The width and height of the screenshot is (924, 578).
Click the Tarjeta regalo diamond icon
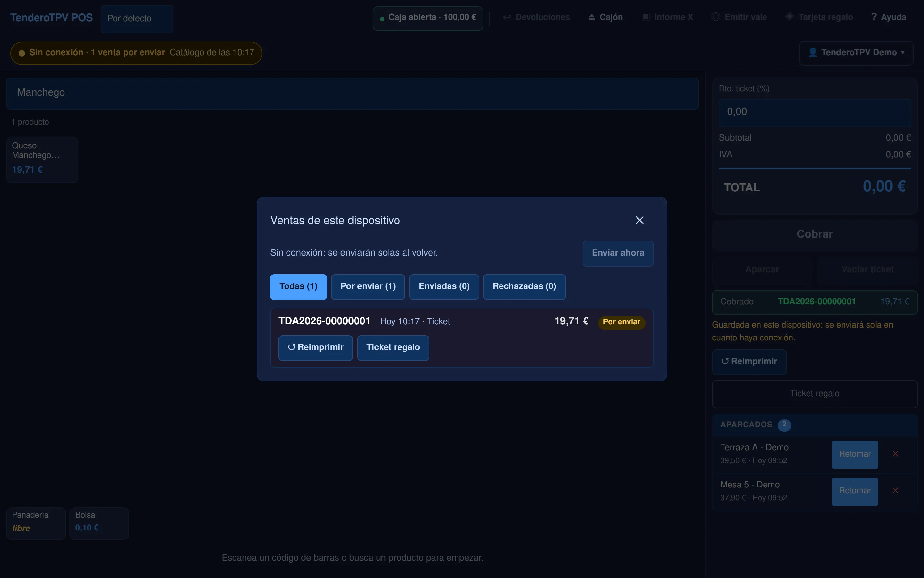tap(789, 17)
